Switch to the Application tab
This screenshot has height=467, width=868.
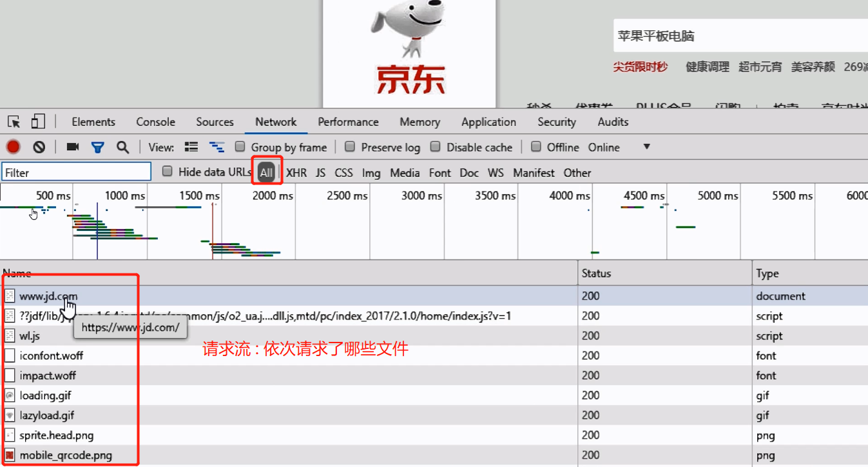488,122
